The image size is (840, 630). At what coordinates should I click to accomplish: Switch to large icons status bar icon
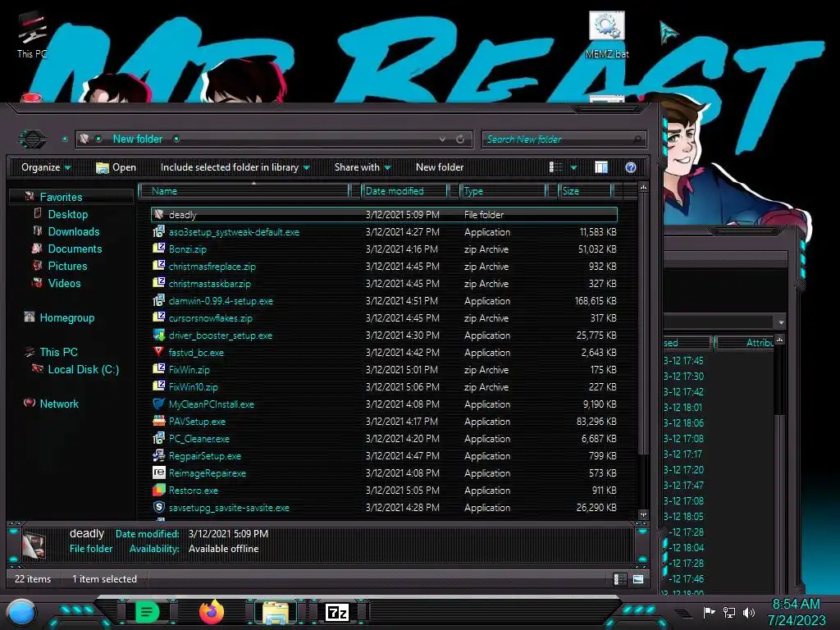point(638,579)
